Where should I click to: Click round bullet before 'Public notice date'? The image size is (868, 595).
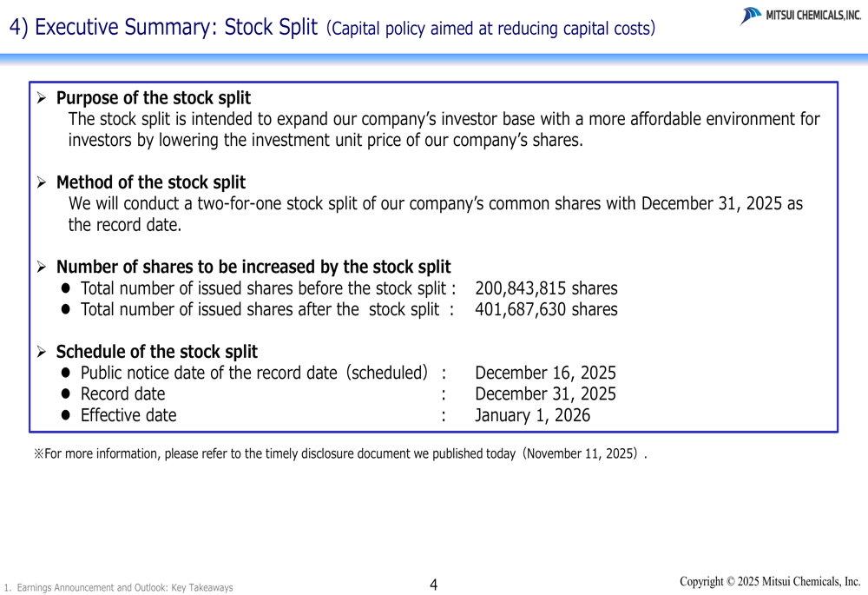point(68,374)
